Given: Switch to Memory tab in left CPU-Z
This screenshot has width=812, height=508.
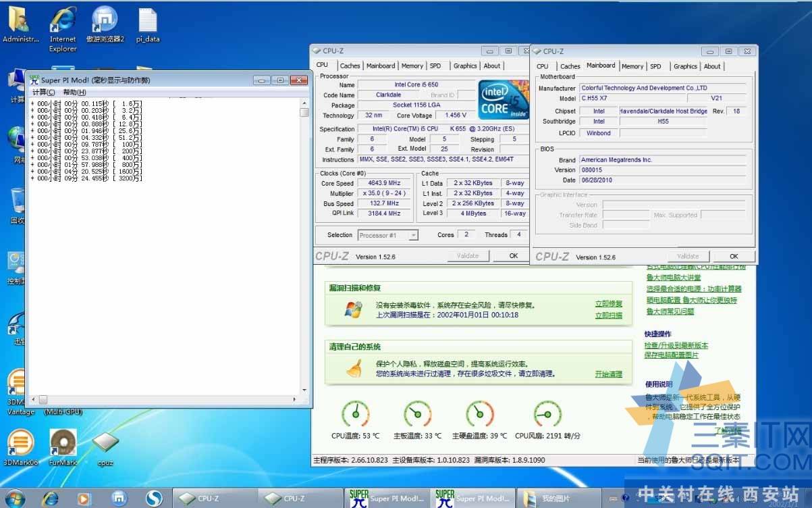Looking at the screenshot, I should [412, 66].
